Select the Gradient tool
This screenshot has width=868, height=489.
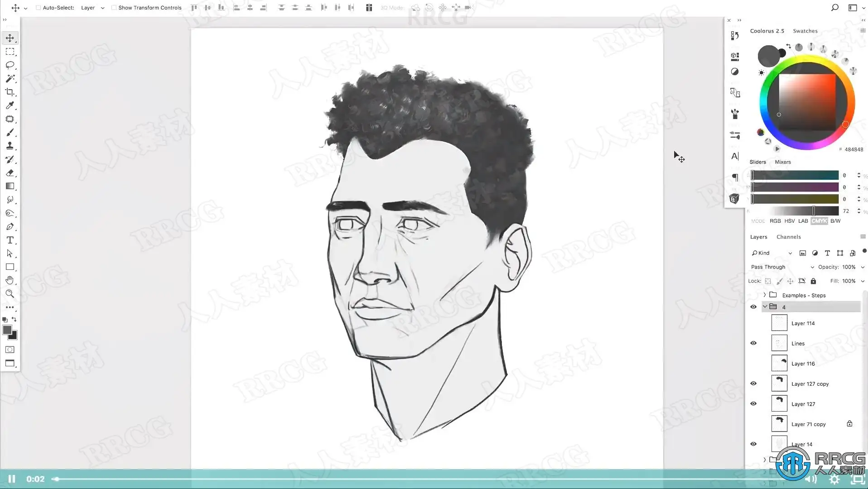10,186
